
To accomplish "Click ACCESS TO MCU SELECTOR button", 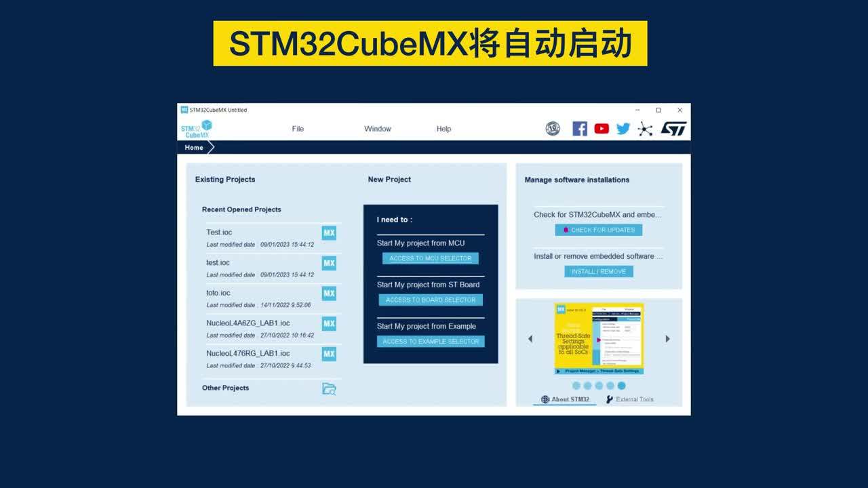I will tap(431, 258).
